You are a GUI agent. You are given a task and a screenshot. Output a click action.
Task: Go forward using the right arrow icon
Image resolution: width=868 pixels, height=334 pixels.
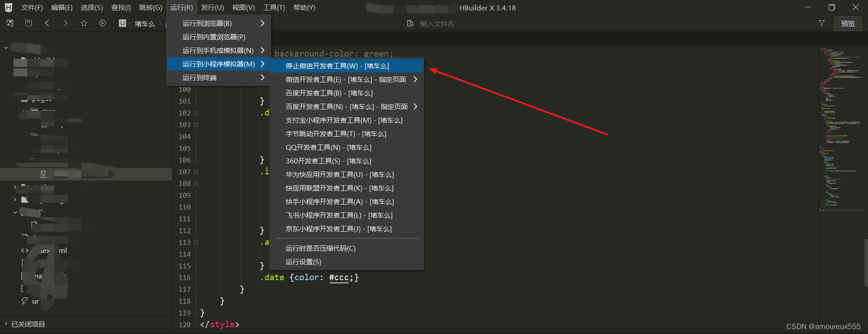(x=66, y=23)
